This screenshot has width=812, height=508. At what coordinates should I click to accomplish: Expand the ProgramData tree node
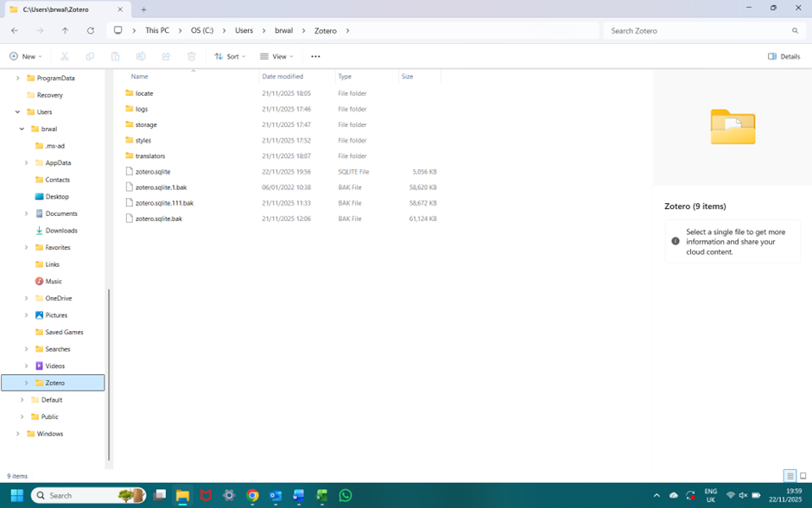[17, 79]
